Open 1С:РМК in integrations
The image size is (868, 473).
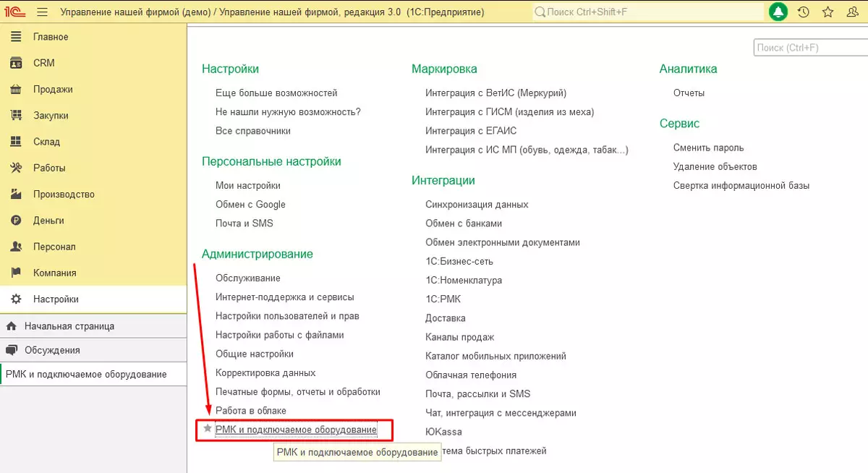[x=443, y=299]
